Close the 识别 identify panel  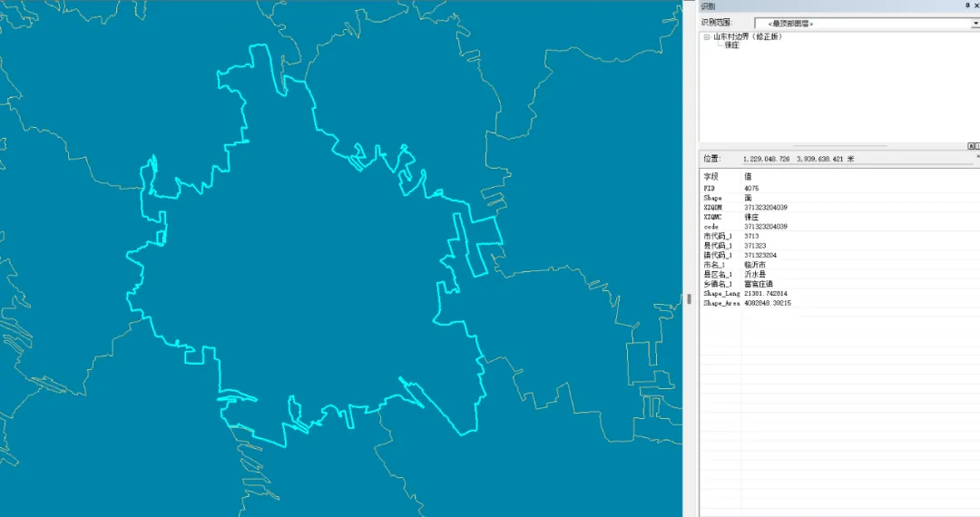coord(975,5)
